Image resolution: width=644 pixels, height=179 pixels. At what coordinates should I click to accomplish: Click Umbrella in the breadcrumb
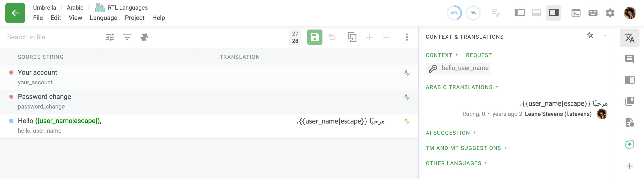tap(44, 8)
